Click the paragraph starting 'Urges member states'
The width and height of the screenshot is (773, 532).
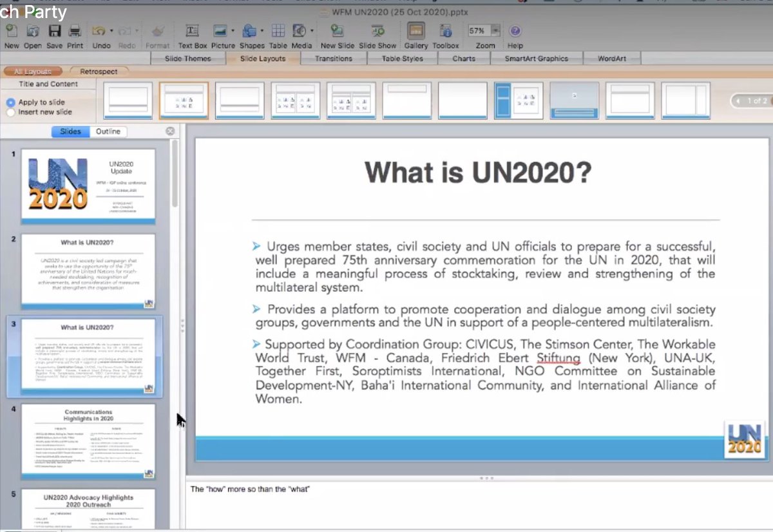click(485, 267)
